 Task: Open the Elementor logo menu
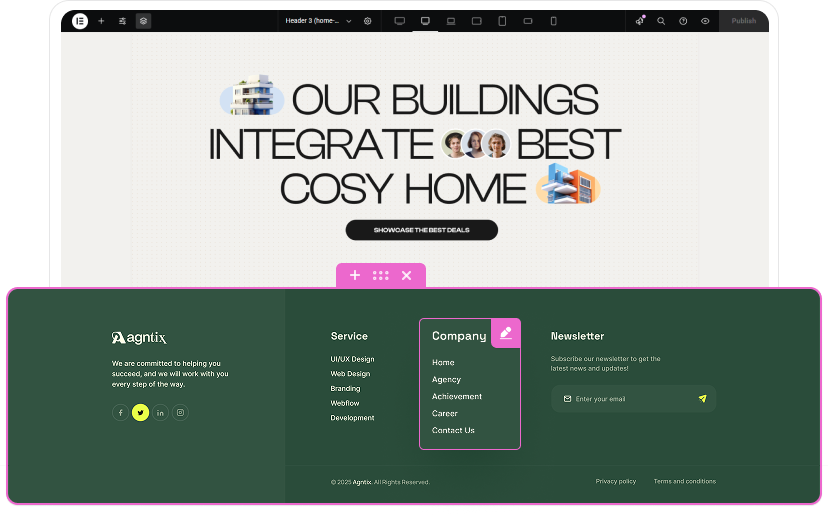[x=80, y=21]
